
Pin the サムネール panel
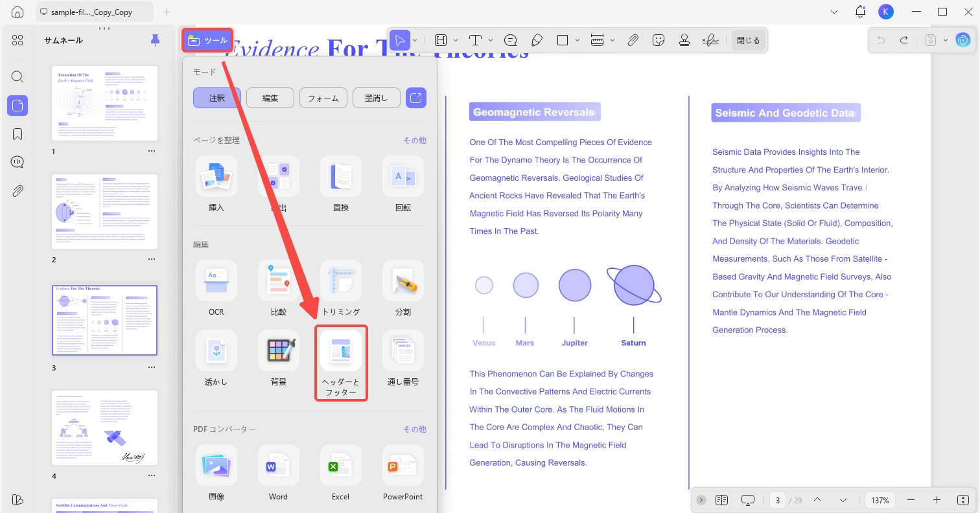click(x=155, y=40)
